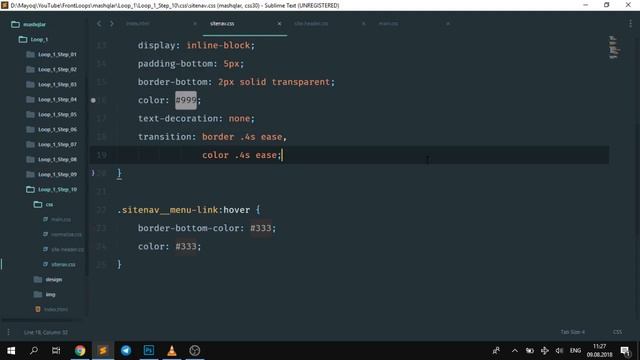The height and width of the screenshot is (360, 640).
Task: Open VLC media player from the taskbar
Action: coord(171,350)
